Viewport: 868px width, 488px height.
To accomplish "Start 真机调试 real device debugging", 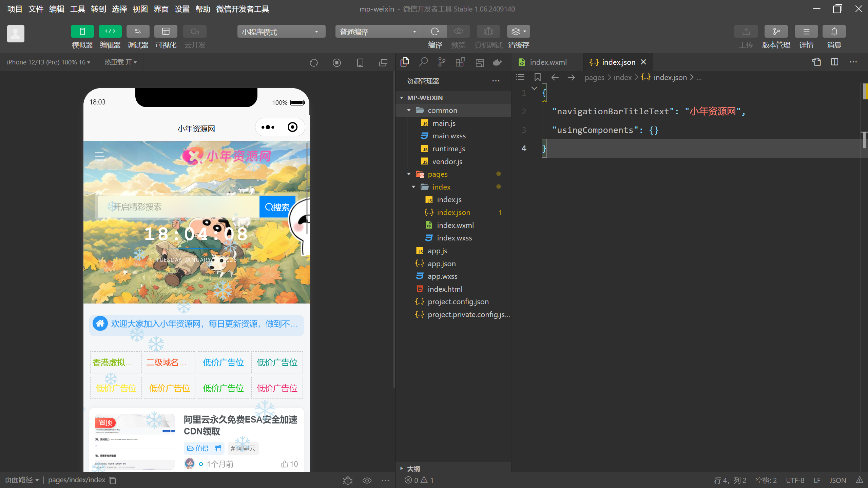I will click(488, 31).
